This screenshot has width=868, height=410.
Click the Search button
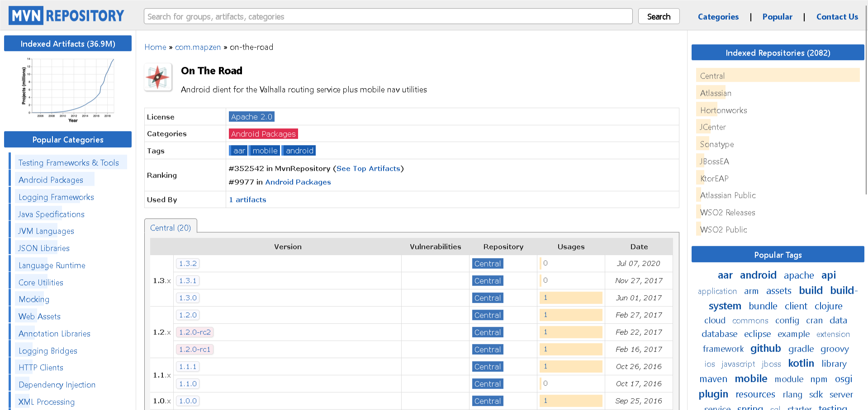click(659, 17)
